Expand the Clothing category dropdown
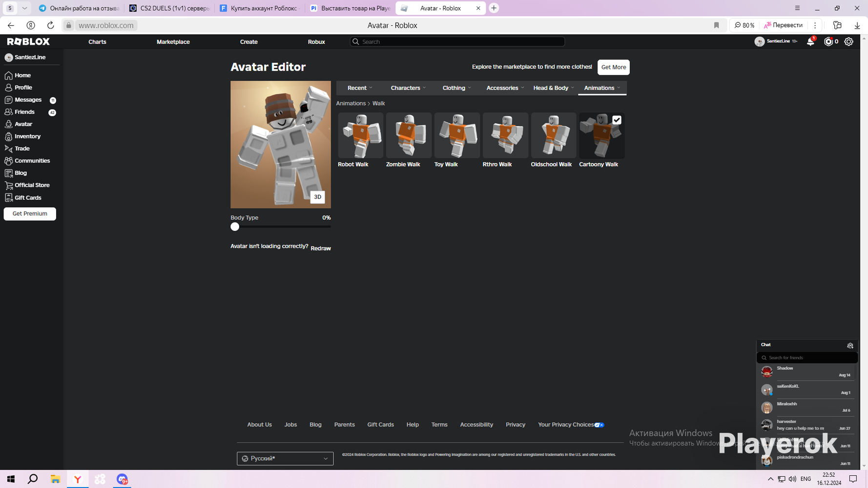The height and width of the screenshot is (488, 868). (456, 88)
